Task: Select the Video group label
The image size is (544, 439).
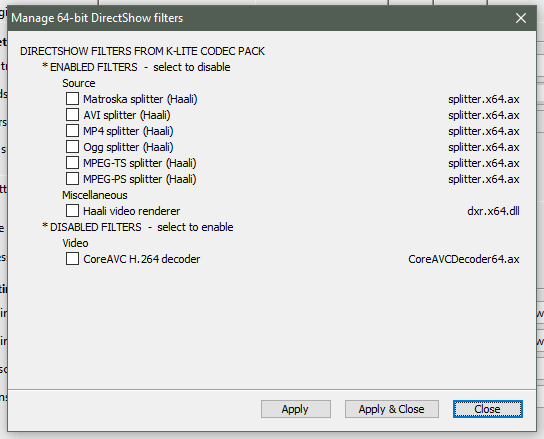Action: [75, 243]
